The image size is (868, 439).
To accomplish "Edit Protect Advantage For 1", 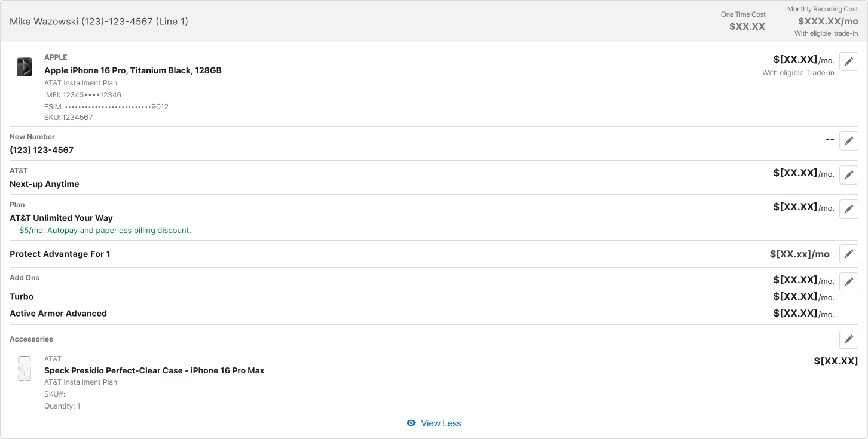I will pos(849,254).
